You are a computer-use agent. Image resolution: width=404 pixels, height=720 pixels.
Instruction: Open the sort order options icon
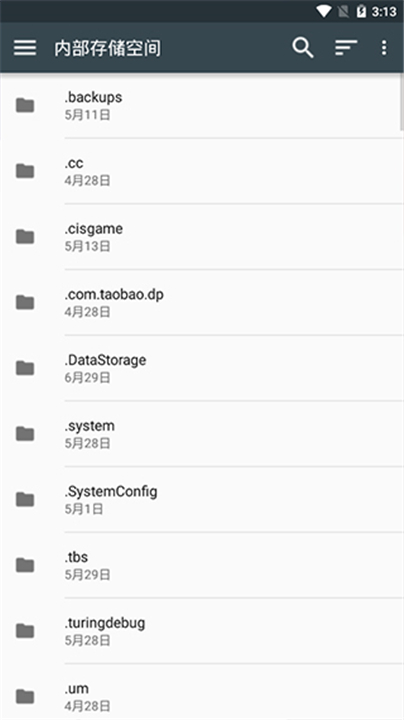coord(346,47)
